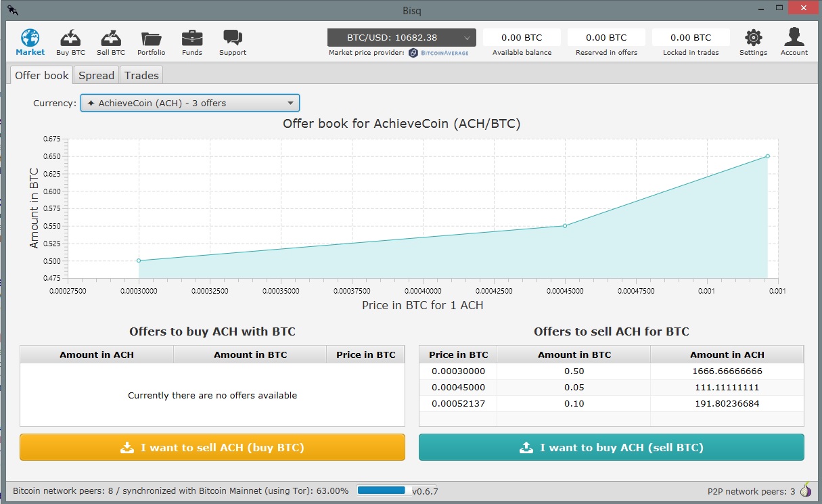Screen dimensions: 822x504
Task: Click the Bisq app icon in title bar
Action: [14, 9]
